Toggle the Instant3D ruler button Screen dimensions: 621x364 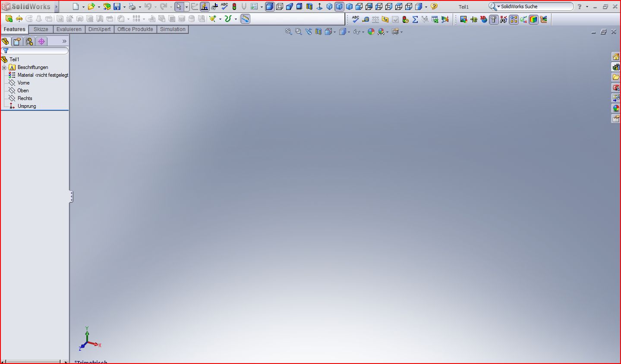245,19
